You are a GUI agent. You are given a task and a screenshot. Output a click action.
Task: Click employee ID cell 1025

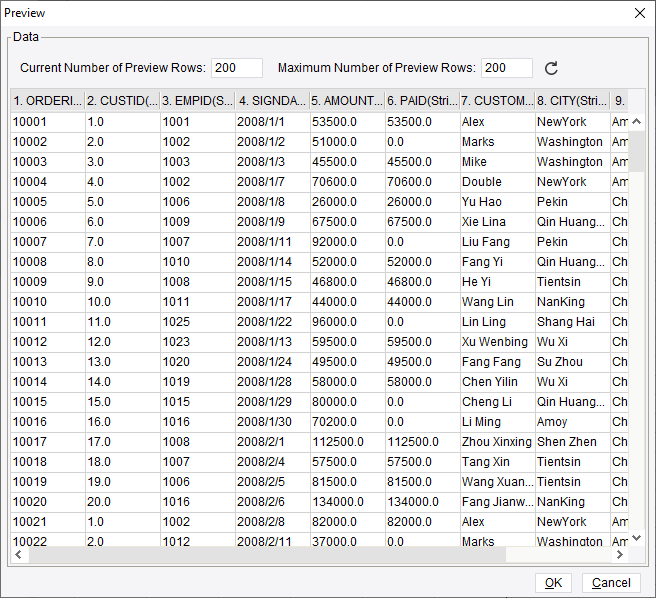coord(197,322)
